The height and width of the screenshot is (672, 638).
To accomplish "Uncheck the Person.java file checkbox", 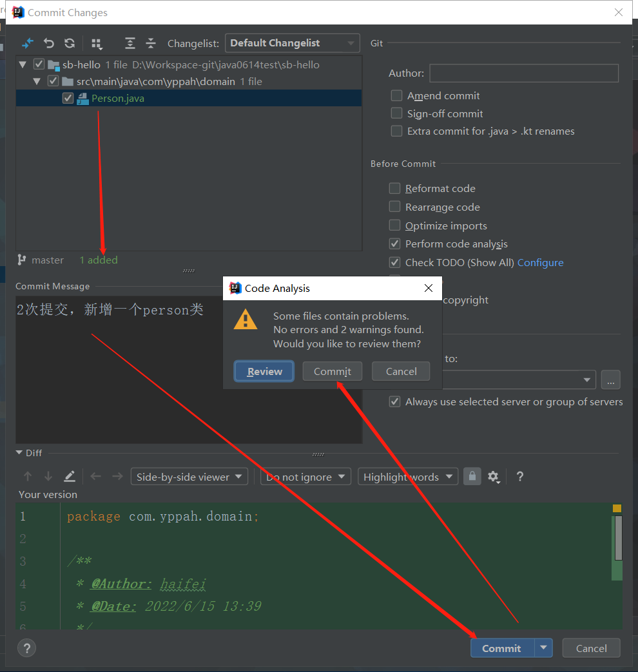I will pyautogui.click(x=68, y=99).
